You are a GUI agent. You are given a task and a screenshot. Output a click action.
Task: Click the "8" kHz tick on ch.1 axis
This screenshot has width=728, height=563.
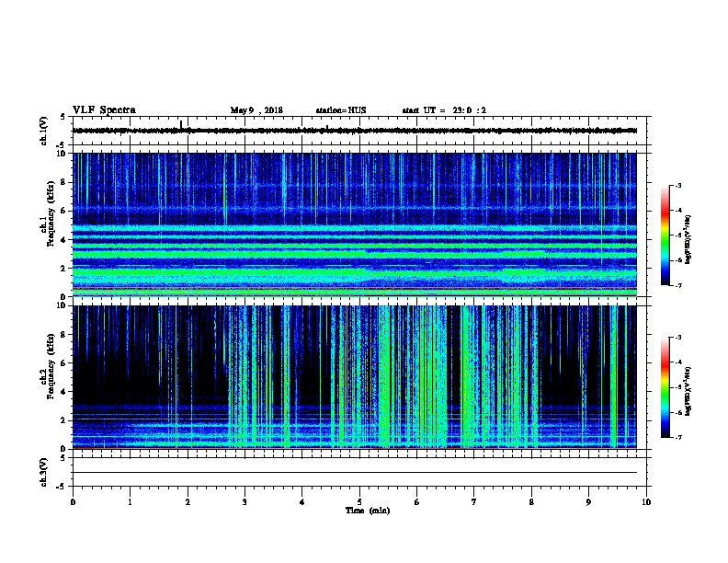point(64,182)
